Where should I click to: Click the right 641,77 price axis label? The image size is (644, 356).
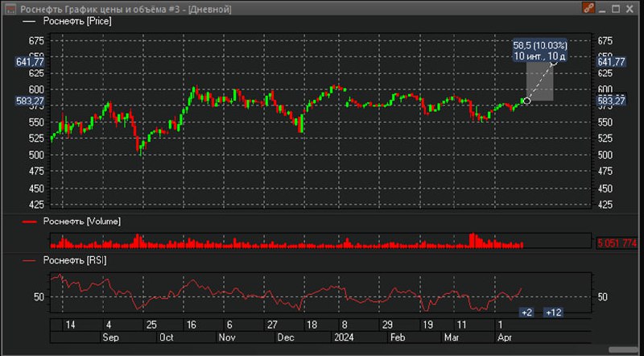(x=612, y=62)
